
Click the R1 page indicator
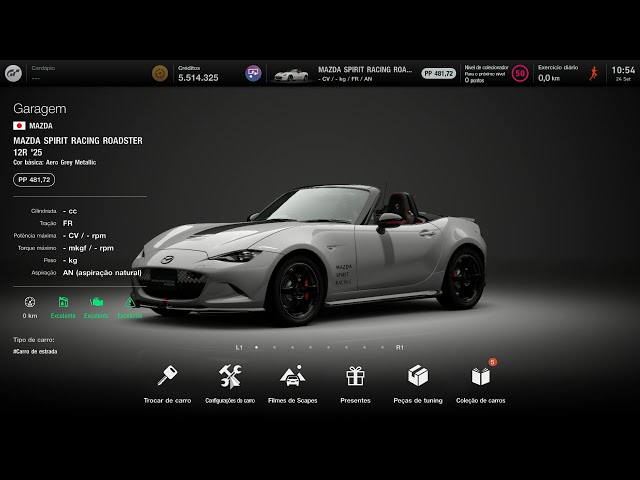click(x=400, y=347)
